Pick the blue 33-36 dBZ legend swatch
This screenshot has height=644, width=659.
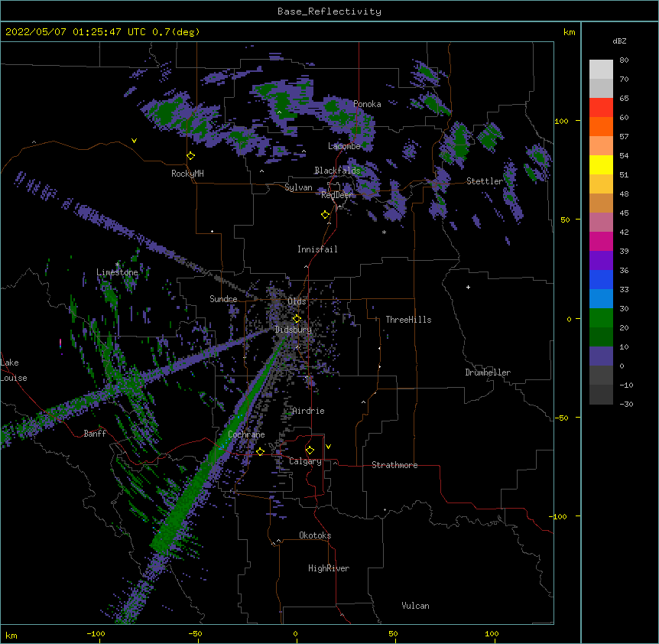coord(601,279)
